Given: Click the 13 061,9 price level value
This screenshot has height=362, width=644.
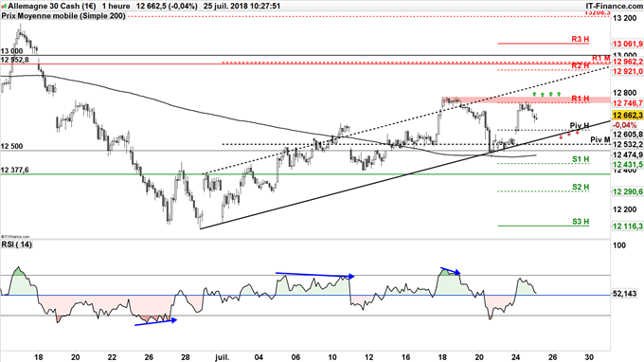Looking at the screenshot, I should pyautogui.click(x=628, y=44).
